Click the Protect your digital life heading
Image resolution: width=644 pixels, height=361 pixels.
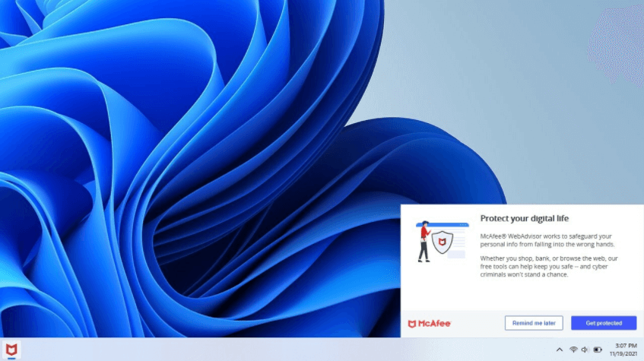[525, 218]
